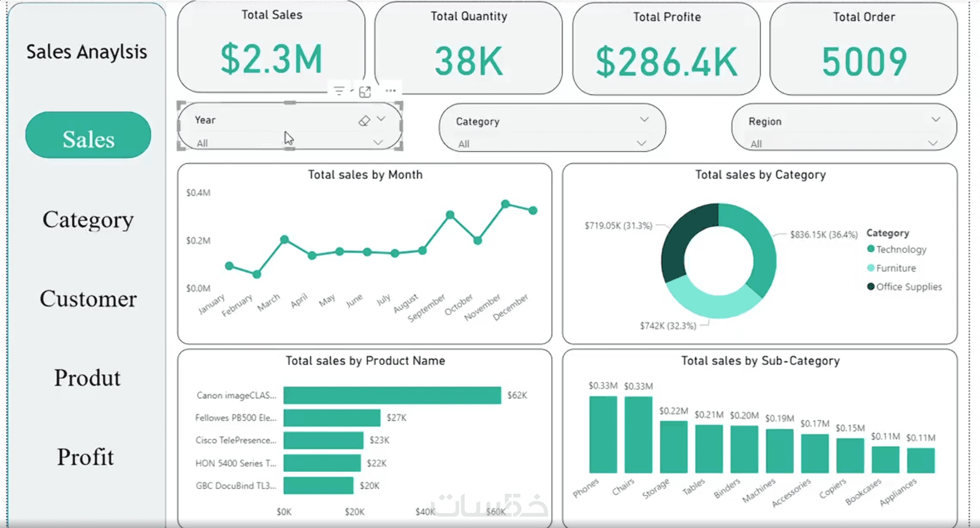Image resolution: width=980 pixels, height=528 pixels.
Task: Open the Produt navigation page
Action: 87,378
